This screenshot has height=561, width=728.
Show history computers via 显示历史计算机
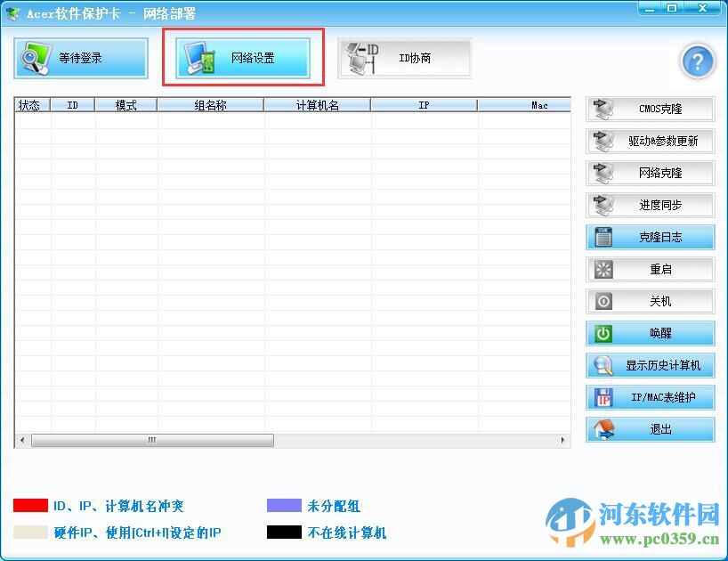coord(649,365)
